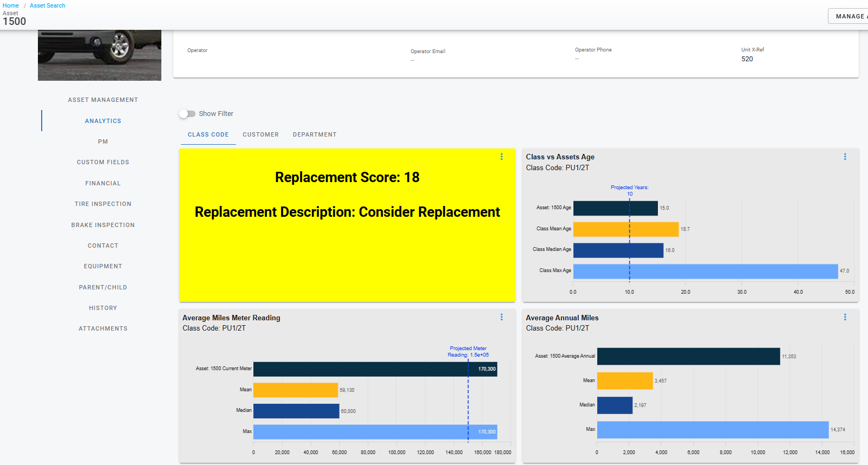Switch to the Department tab
This screenshot has width=868, height=465.
[x=315, y=134]
